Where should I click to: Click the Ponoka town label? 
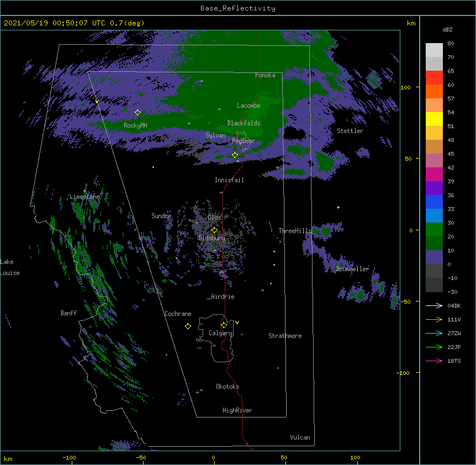(265, 75)
